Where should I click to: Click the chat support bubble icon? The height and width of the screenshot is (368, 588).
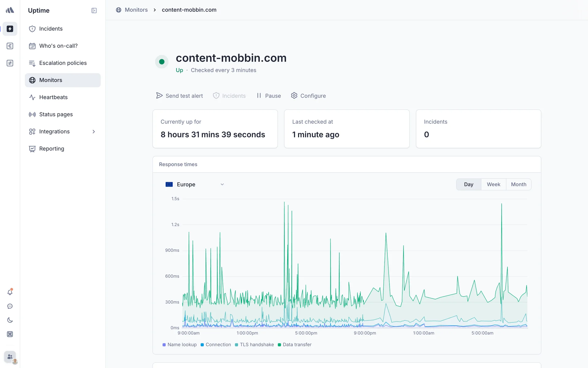coord(10,306)
